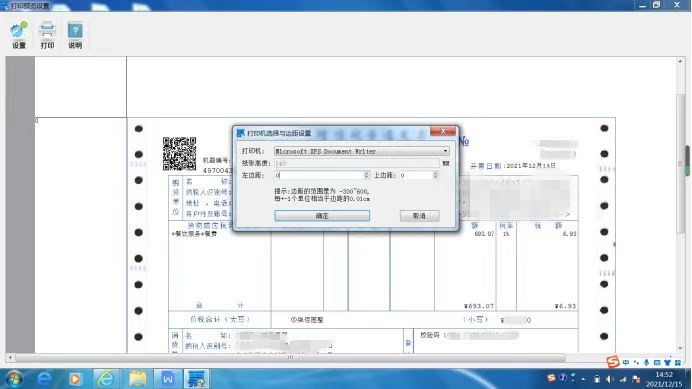Open the Sogou skin shirt icon
This screenshot has width=692, height=389.
[x=667, y=363]
